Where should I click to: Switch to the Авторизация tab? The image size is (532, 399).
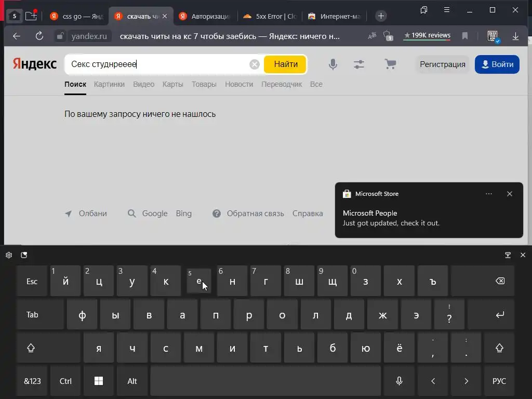(206, 16)
